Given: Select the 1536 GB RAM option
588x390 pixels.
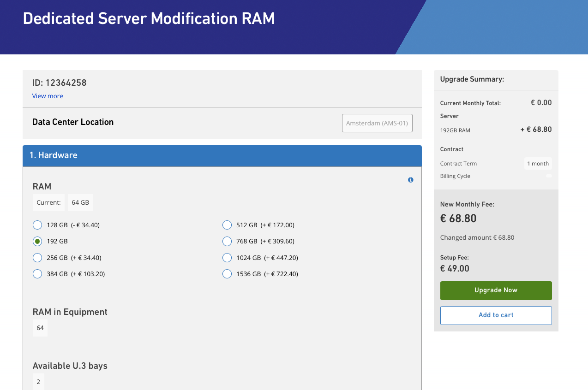Looking at the screenshot, I should pos(227,274).
